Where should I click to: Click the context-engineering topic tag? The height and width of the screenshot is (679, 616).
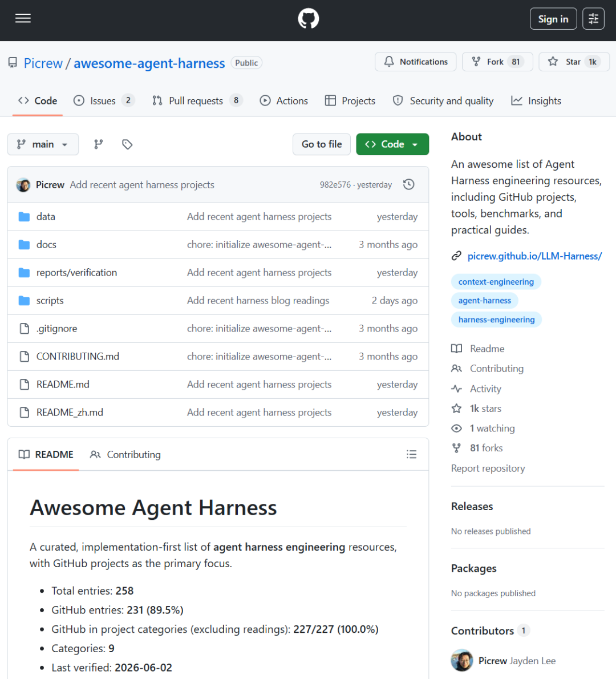496,281
